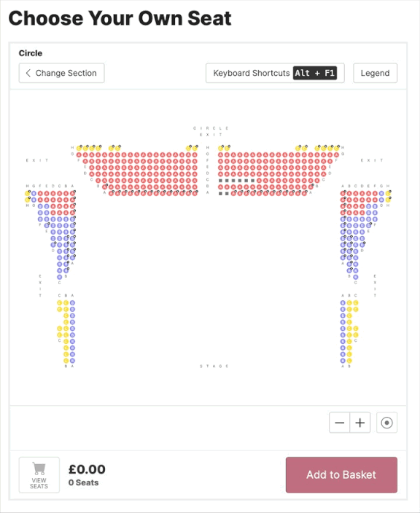
Task: Select top yellow seat at far right side block
Action: click(x=388, y=193)
